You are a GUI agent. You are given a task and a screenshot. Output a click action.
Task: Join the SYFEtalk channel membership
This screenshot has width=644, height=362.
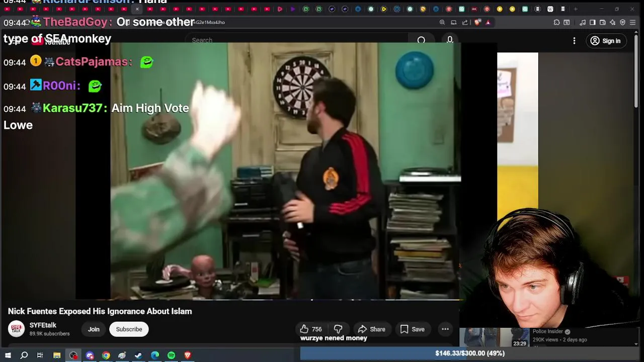(94, 329)
